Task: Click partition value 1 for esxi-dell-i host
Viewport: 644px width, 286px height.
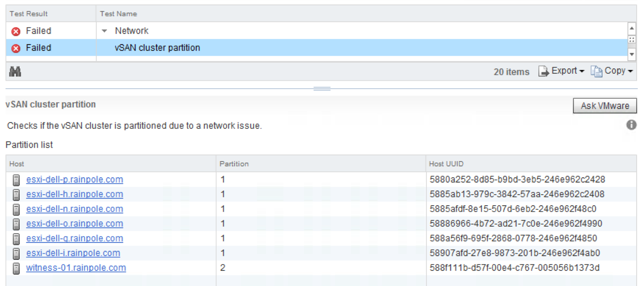Action: pyautogui.click(x=223, y=253)
